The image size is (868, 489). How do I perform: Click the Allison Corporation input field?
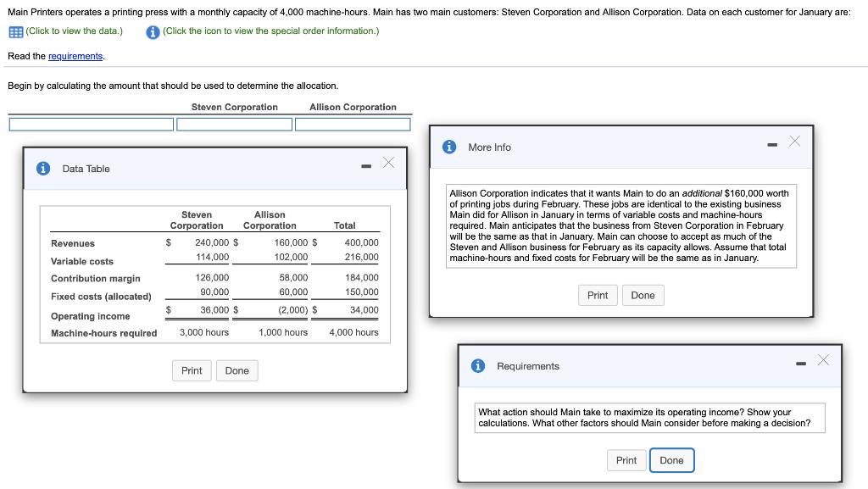(353, 125)
